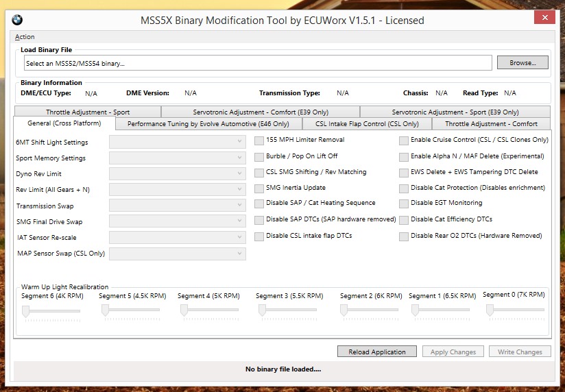This screenshot has width=565, height=392.
Task: Click the binary file path field
Action: pyautogui.click(x=258, y=63)
